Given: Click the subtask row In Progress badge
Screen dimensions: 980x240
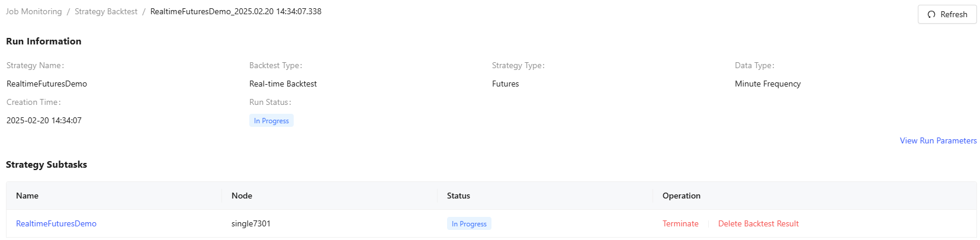Looking at the screenshot, I should click(x=469, y=224).
